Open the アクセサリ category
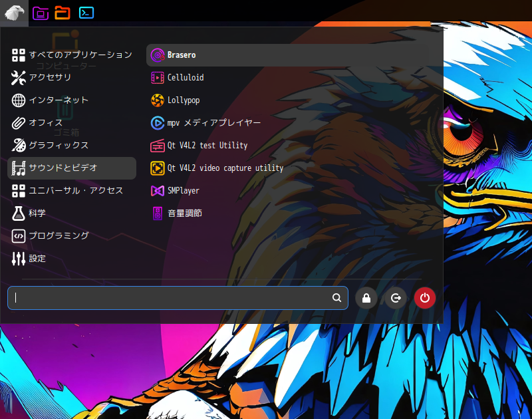 tap(72, 78)
